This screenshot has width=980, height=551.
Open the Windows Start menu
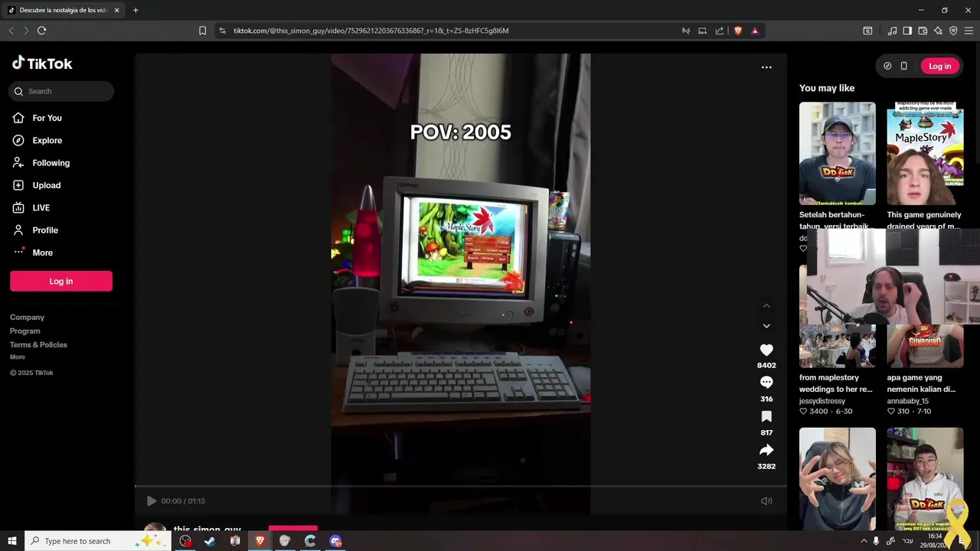(x=12, y=541)
